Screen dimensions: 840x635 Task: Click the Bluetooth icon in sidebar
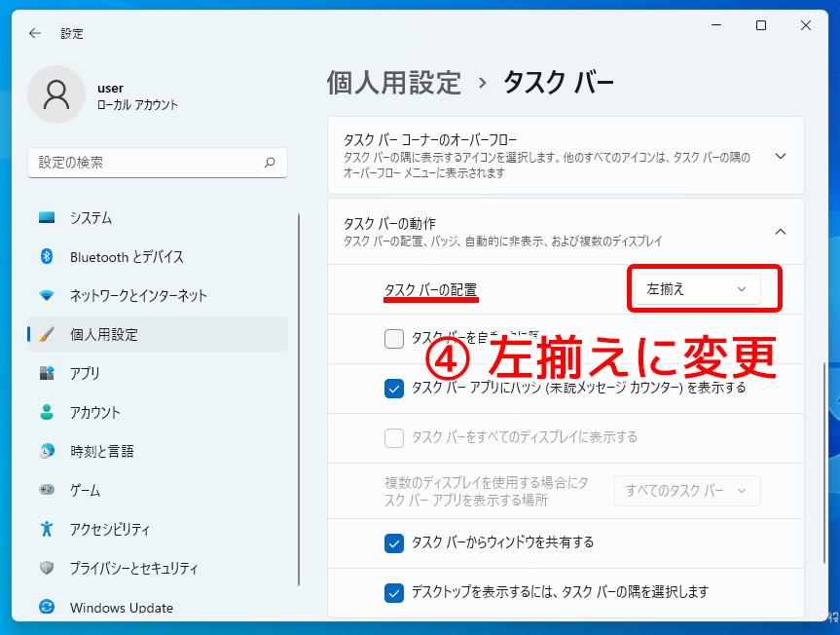point(47,257)
